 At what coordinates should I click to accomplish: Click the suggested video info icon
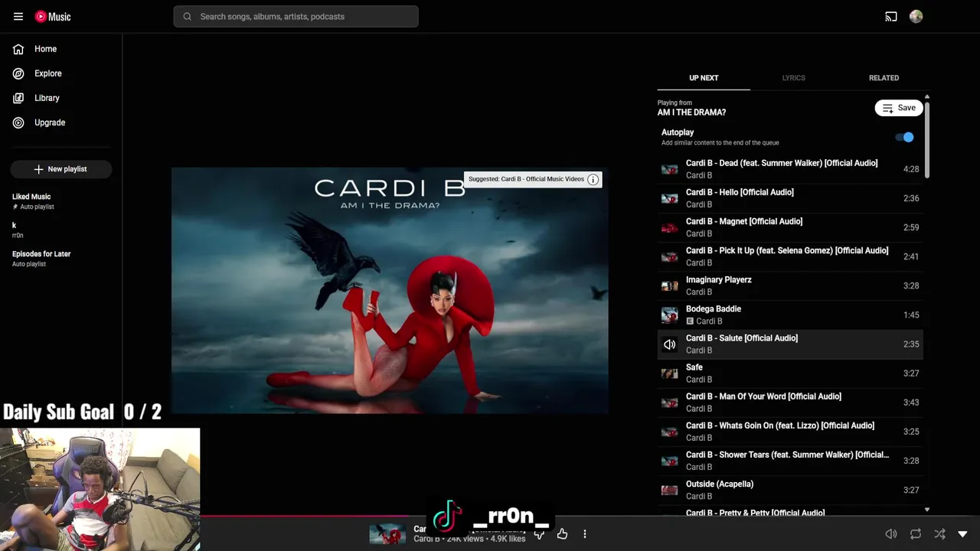pyautogui.click(x=593, y=179)
